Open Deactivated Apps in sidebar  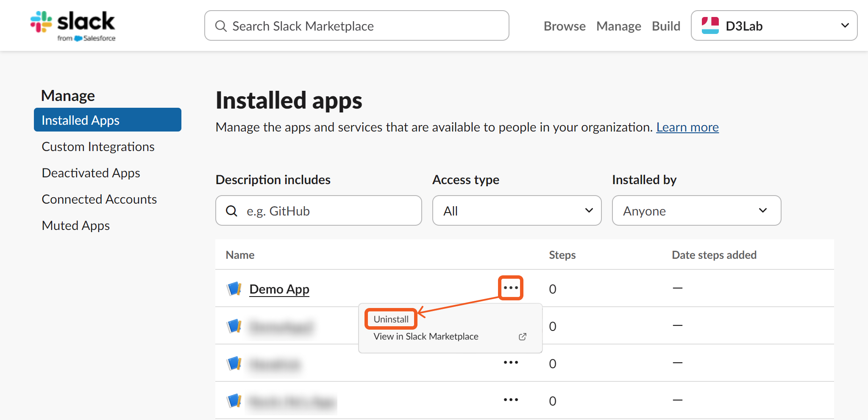point(91,173)
